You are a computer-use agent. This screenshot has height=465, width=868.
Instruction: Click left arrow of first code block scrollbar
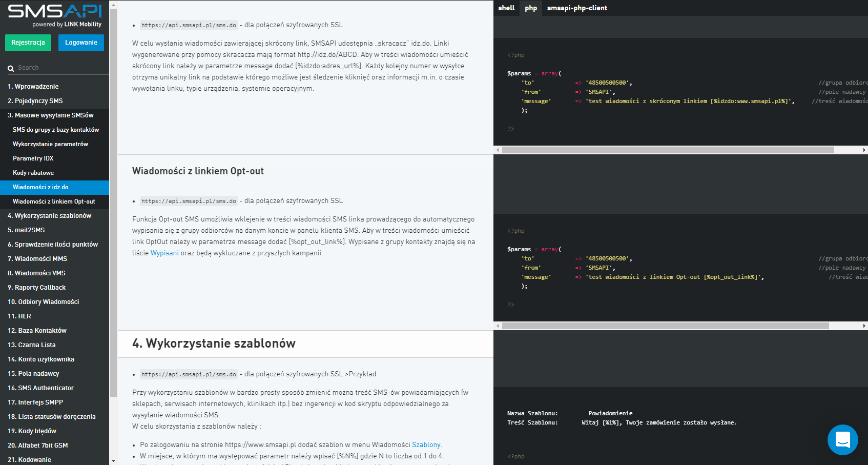(x=498, y=150)
